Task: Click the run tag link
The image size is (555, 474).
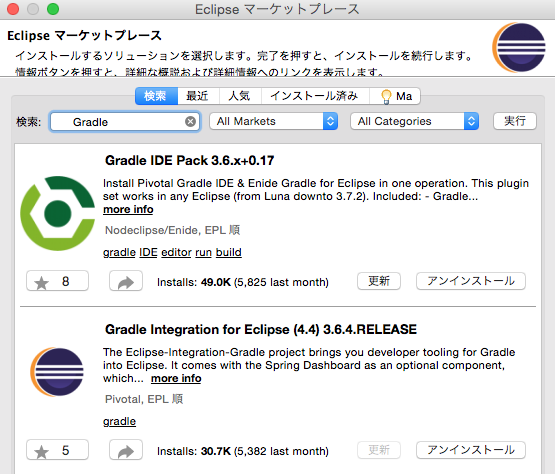Action: tap(204, 252)
